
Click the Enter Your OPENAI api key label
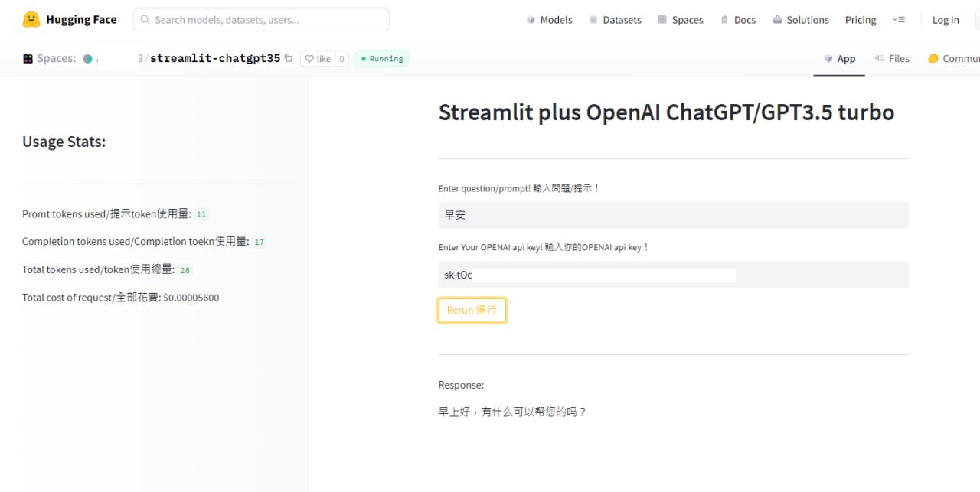coord(544,247)
